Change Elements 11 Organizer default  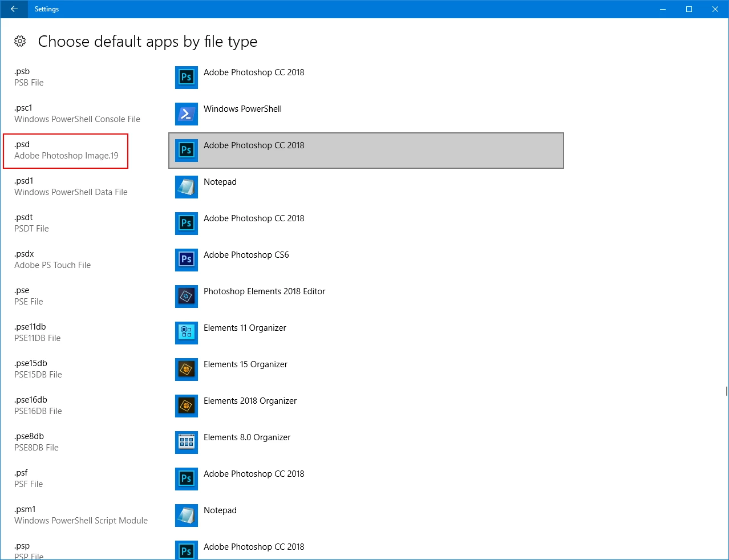click(x=366, y=333)
